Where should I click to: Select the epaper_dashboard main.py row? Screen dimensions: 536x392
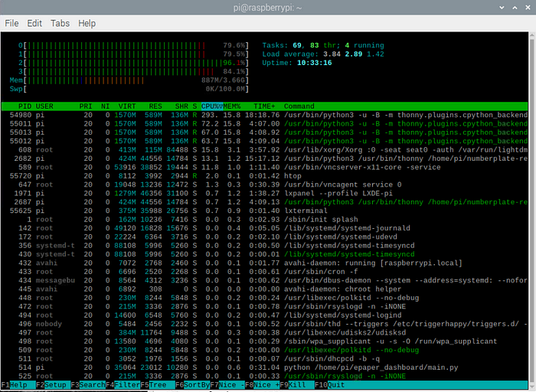pyautogui.click(x=265, y=367)
